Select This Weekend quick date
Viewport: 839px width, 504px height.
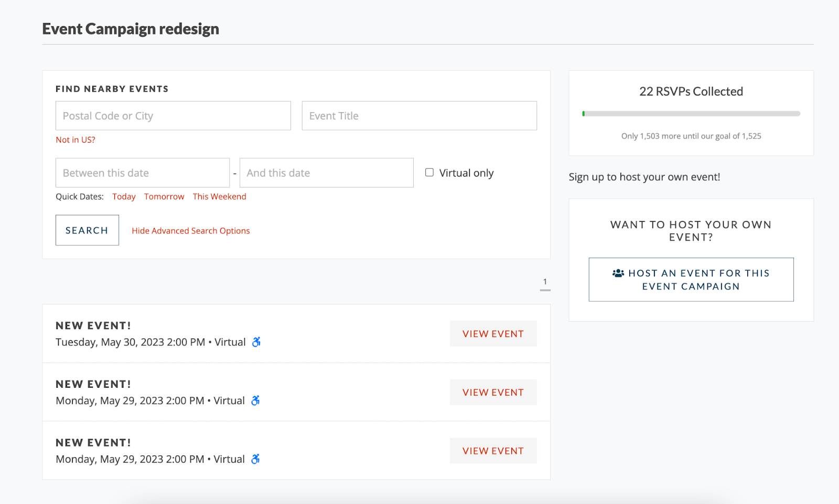pyautogui.click(x=219, y=196)
